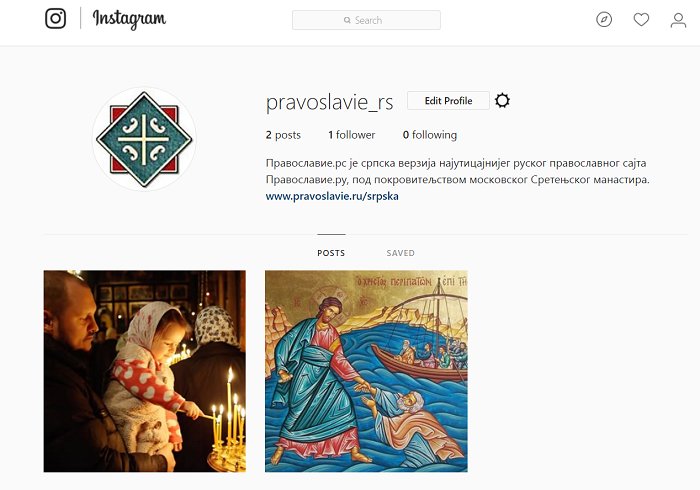Open the activity heart icon
Image resolution: width=700 pixels, height=490 pixels.
(x=641, y=20)
